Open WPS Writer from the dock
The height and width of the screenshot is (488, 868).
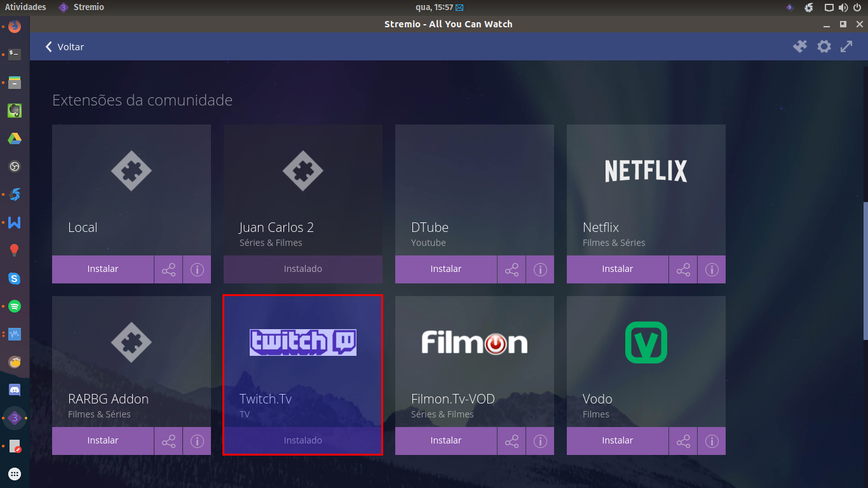pos(15,222)
